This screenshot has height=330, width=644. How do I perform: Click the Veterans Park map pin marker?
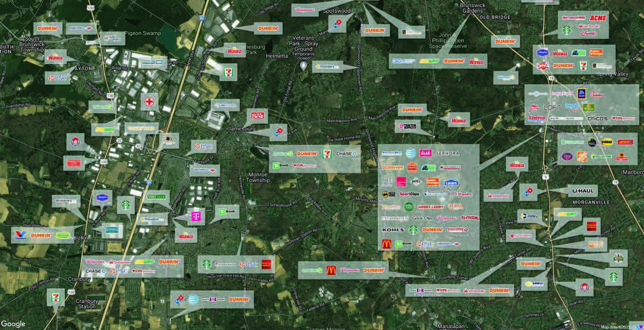(303, 66)
